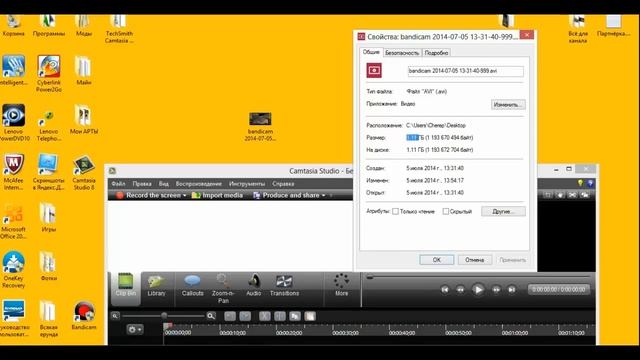This screenshot has width=640, height=360.
Task: Select the Lenovo PowerDVD10 desktop icon
Action: click(x=13, y=123)
